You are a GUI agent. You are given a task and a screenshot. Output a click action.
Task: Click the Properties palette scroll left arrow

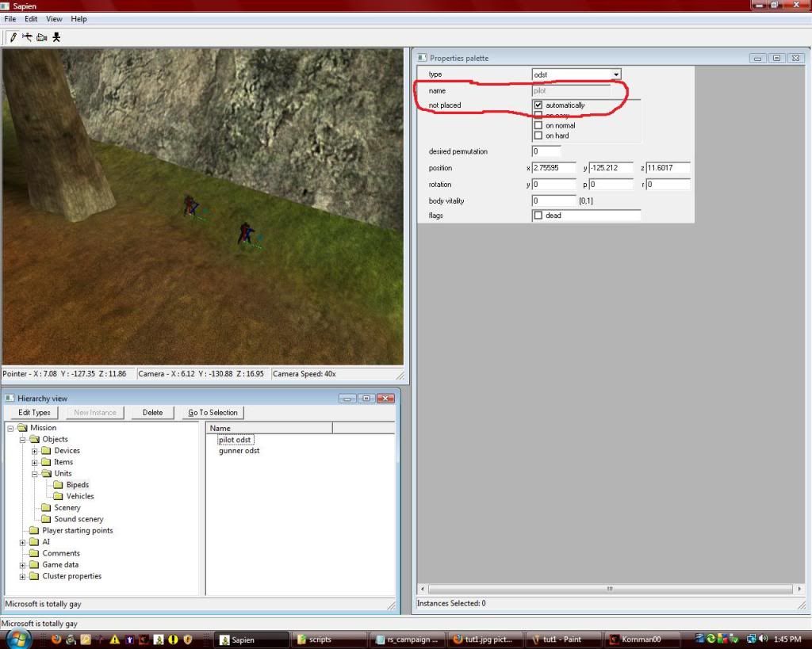(423, 589)
